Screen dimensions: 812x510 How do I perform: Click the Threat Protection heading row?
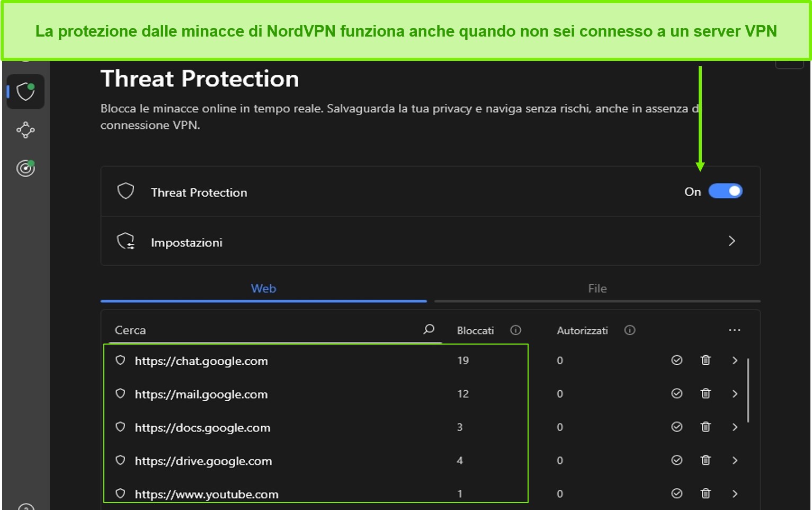pyautogui.click(x=199, y=192)
